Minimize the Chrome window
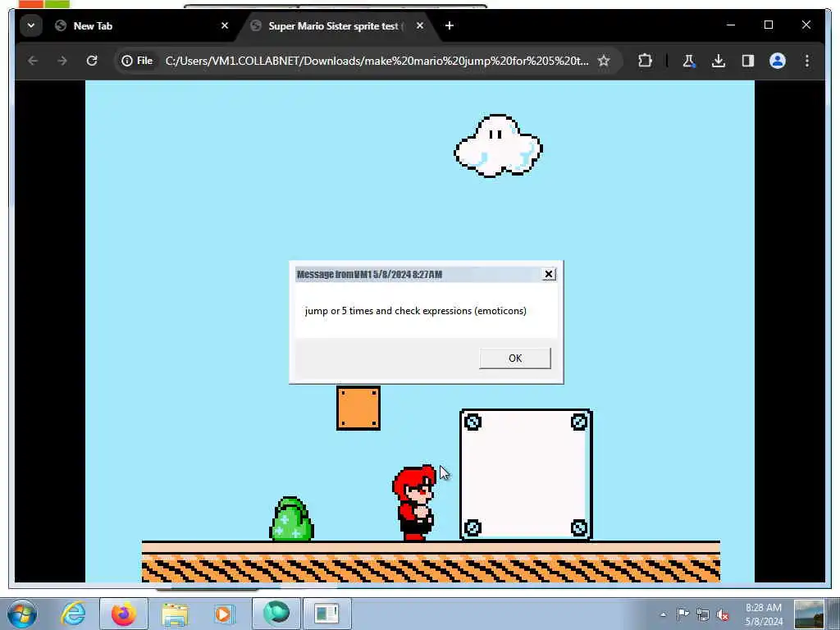Screen dimensions: 840x630 tap(731, 25)
